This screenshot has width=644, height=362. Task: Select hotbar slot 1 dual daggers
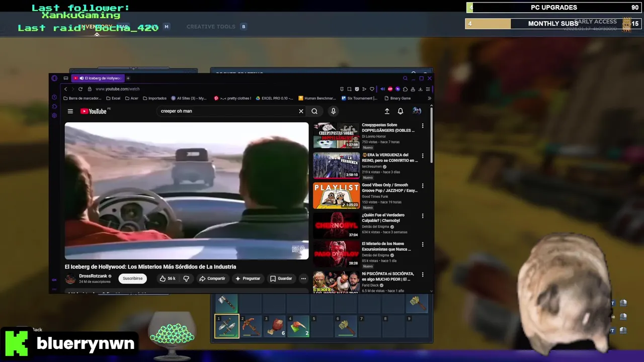pos(227,326)
